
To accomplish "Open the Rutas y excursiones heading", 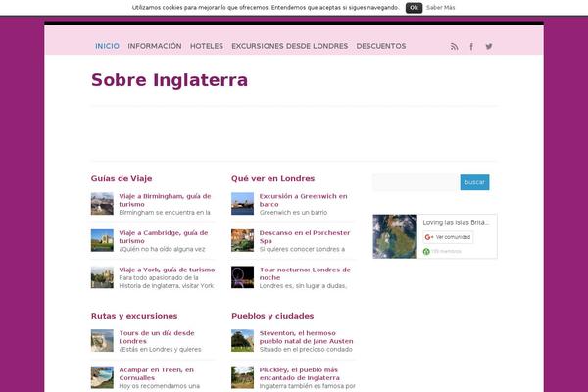I will [x=134, y=316].
